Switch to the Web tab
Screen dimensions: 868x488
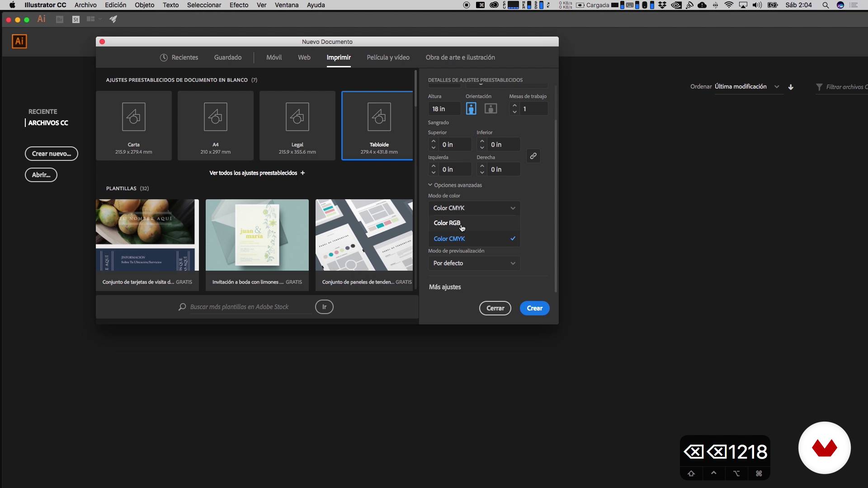tap(304, 57)
